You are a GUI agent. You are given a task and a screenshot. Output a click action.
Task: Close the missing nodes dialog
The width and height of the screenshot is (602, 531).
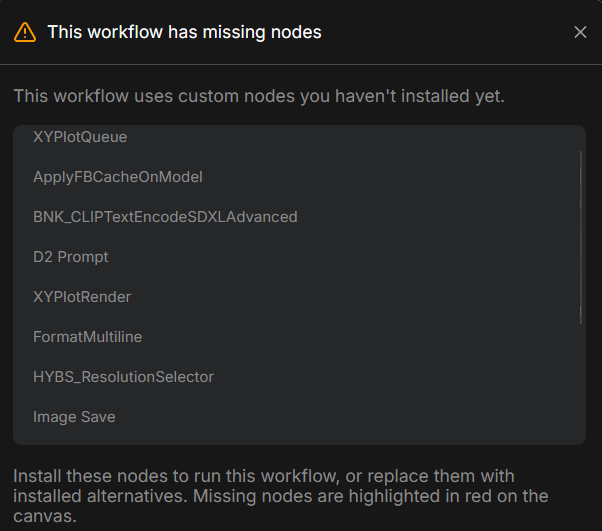[580, 32]
